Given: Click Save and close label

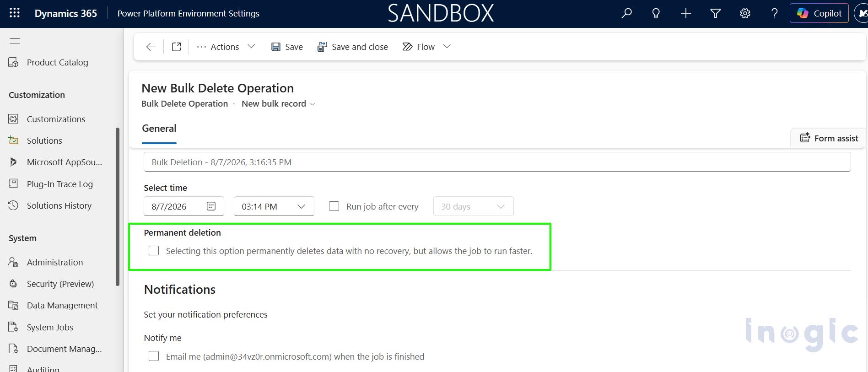Looking at the screenshot, I should point(360,47).
